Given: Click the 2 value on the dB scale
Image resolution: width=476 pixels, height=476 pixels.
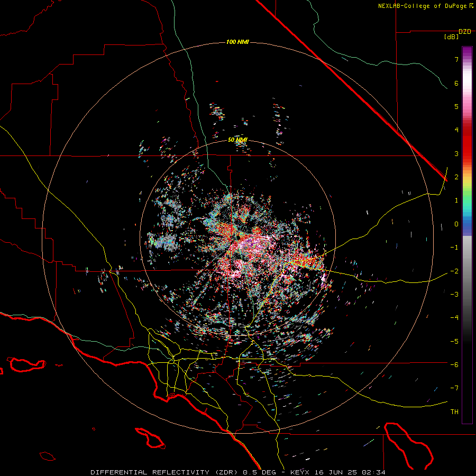Looking at the screenshot, I should [456, 177].
